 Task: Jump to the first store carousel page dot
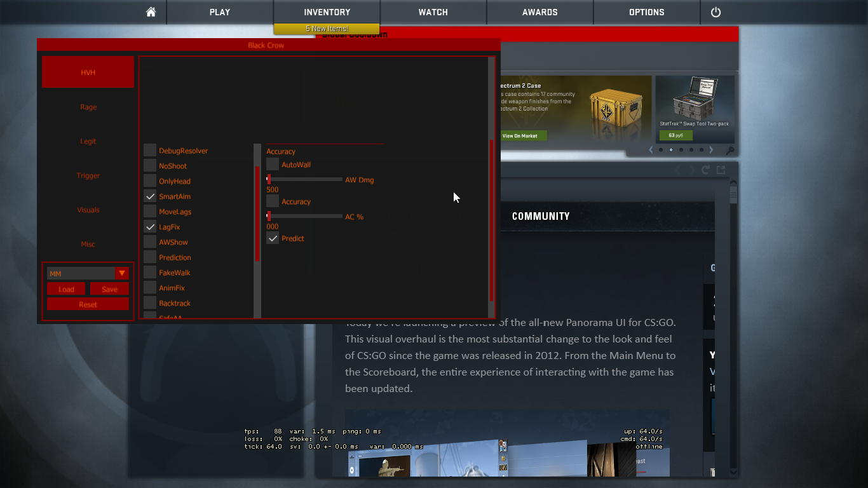coord(661,150)
